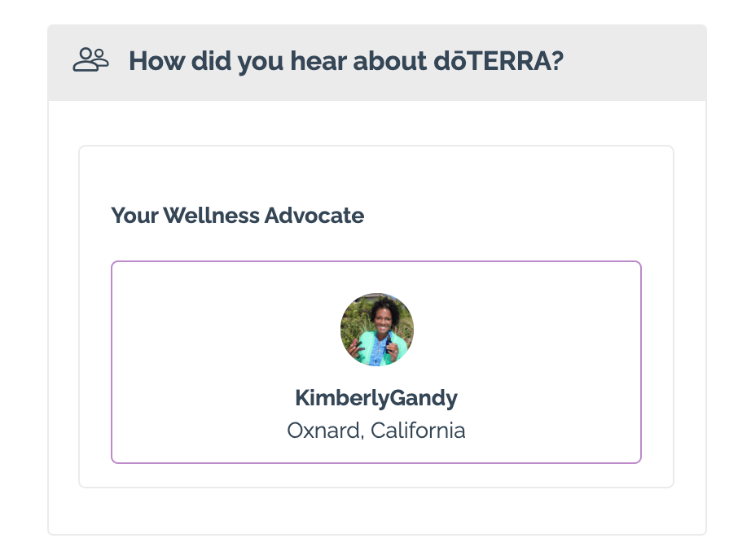The width and height of the screenshot is (751, 560).
Task: Click the 'How did you hear about dōTERRA?' heading
Action: point(346,61)
